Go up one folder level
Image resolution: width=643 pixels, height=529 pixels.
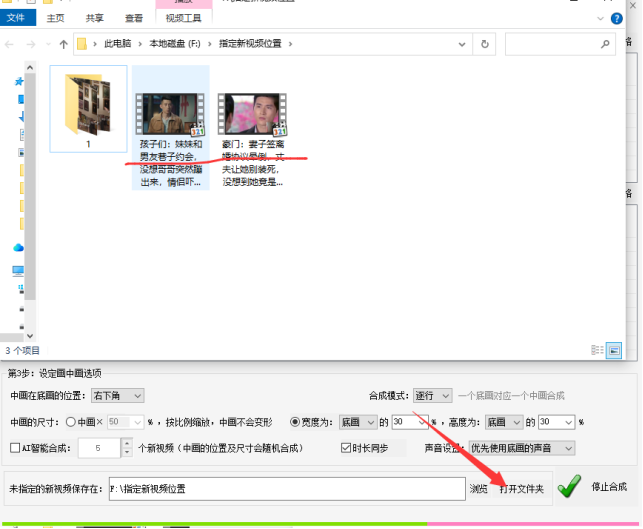pos(63,44)
